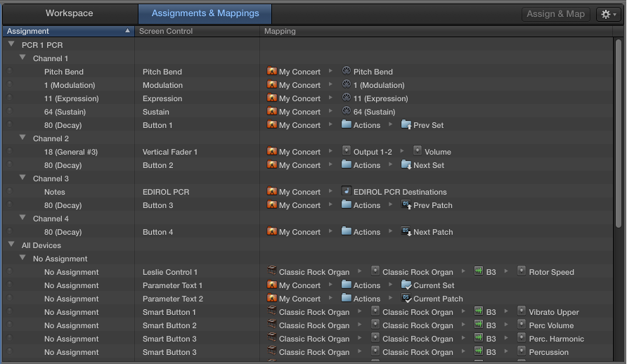Toggle the activity dot beside 1 (Modulation)
This screenshot has height=364, width=627.
point(10,84)
